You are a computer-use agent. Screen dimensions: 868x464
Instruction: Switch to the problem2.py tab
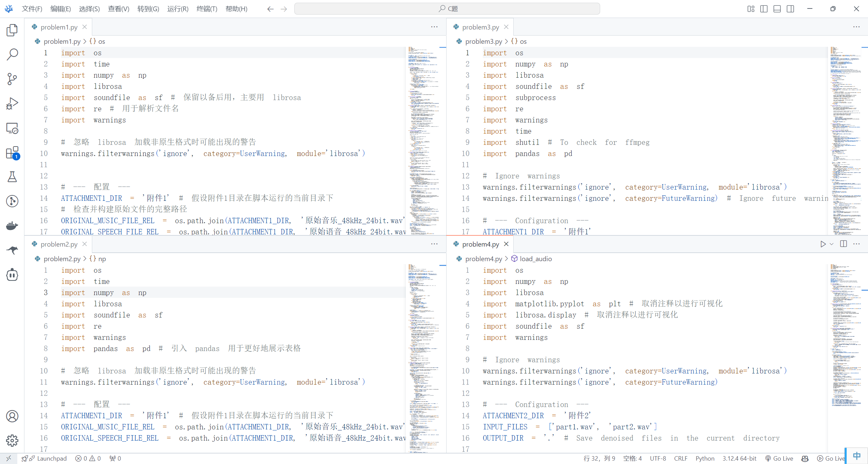click(x=59, y=244)
